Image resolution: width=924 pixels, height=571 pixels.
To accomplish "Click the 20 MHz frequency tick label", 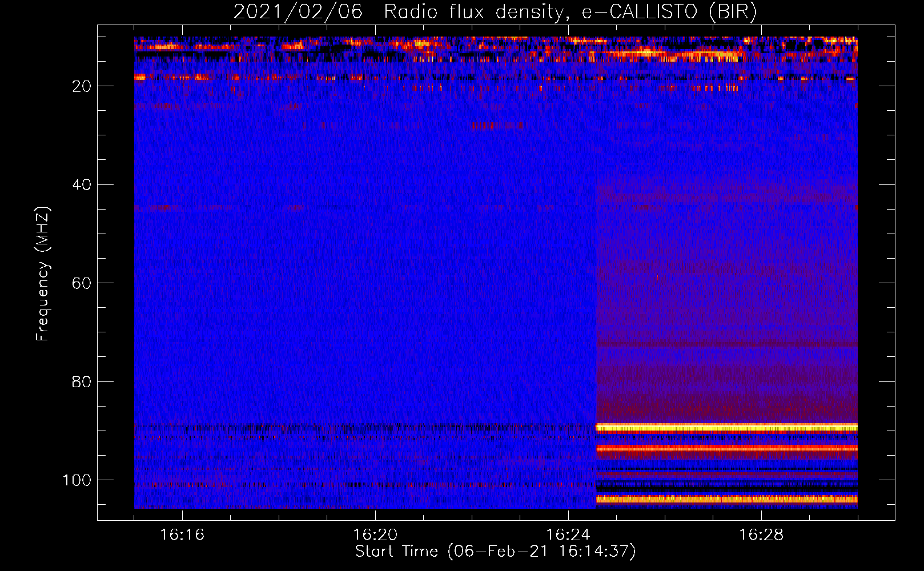I will coord(82,86).
